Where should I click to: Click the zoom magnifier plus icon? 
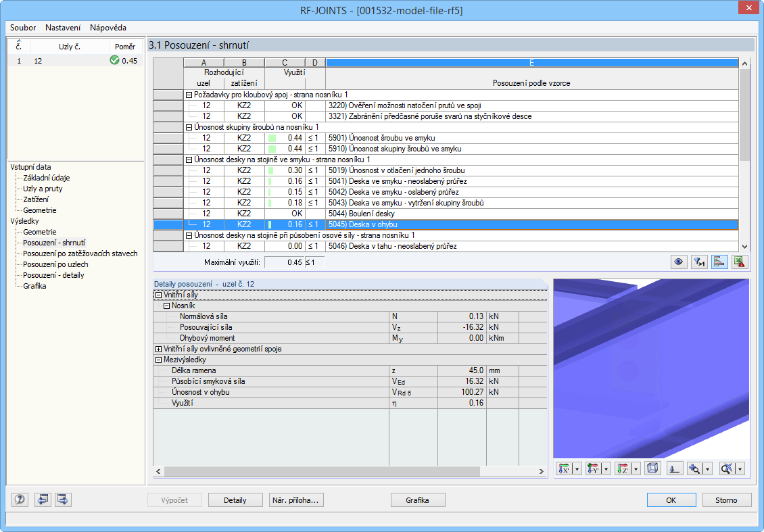pos(695,469)
